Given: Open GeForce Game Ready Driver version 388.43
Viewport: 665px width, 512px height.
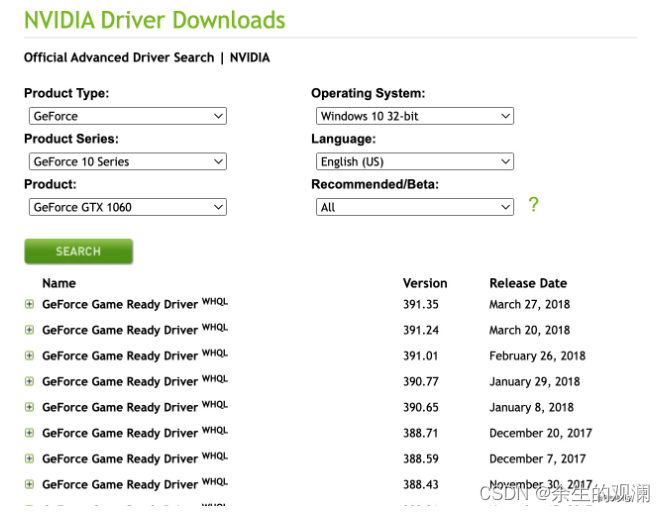Looking at the screenshot, I should [x=135, y=484].
